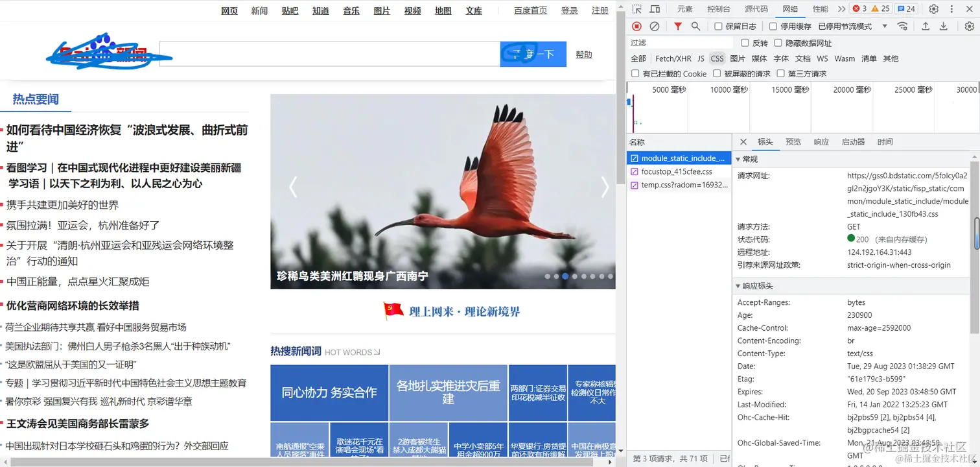Check 被屏蔽的请求 checkbox
This screenshot has width=980, height=467.
tap(717, 74)
